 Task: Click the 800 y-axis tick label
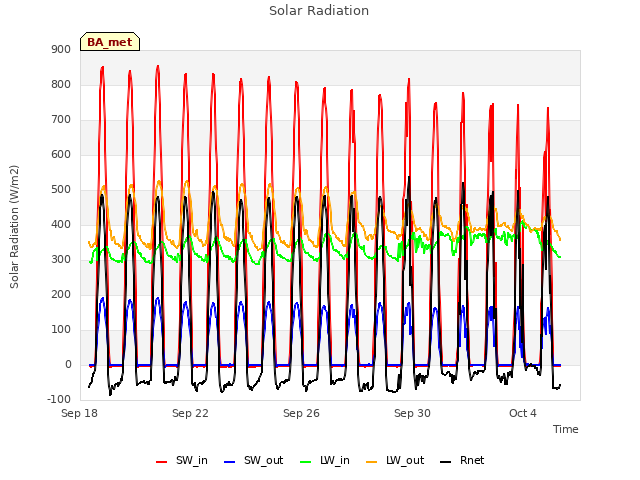(61, 84)
